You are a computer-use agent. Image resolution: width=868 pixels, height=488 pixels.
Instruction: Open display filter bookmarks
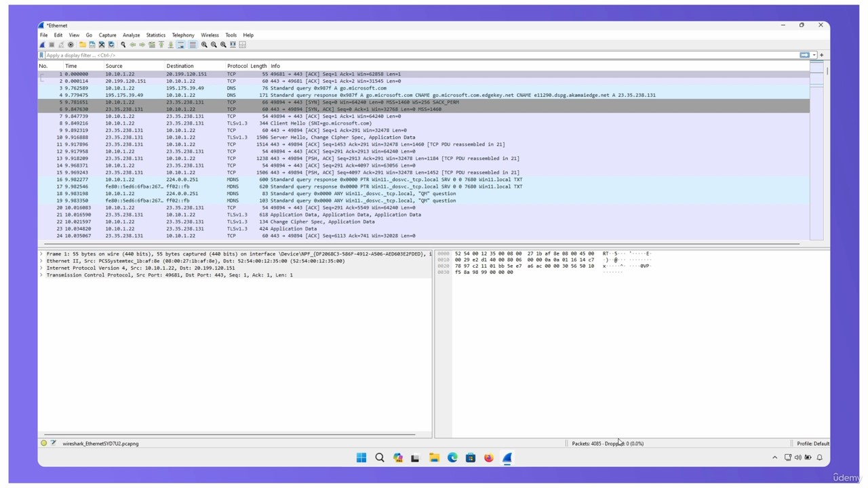coord(41,55)
